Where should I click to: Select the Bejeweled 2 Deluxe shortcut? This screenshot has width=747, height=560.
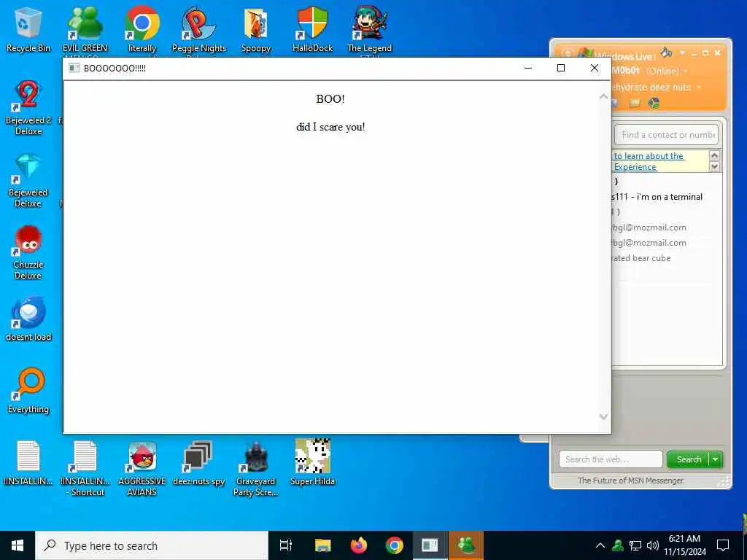coord(28,108)
